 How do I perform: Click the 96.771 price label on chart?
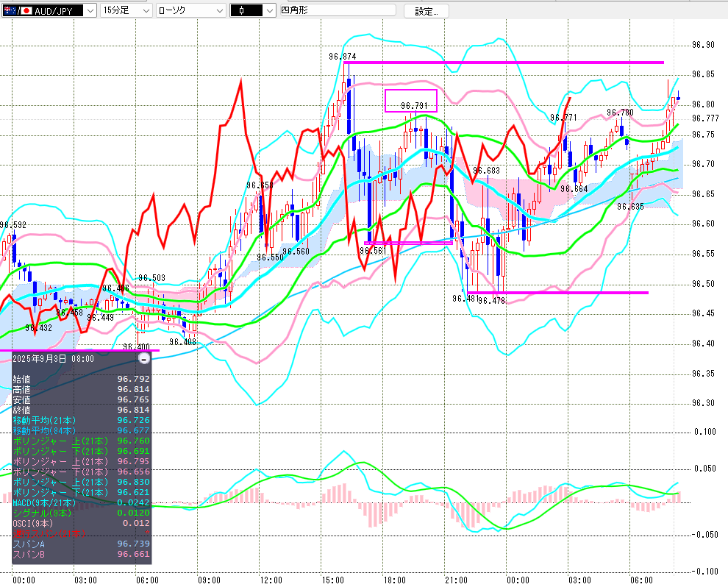(x=563, y=118)
